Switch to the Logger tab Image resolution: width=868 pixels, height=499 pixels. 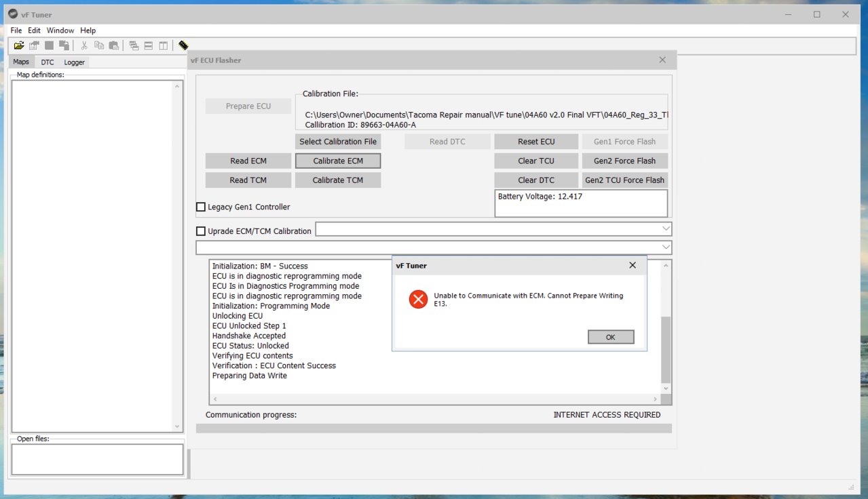click(x=75, y=62)
